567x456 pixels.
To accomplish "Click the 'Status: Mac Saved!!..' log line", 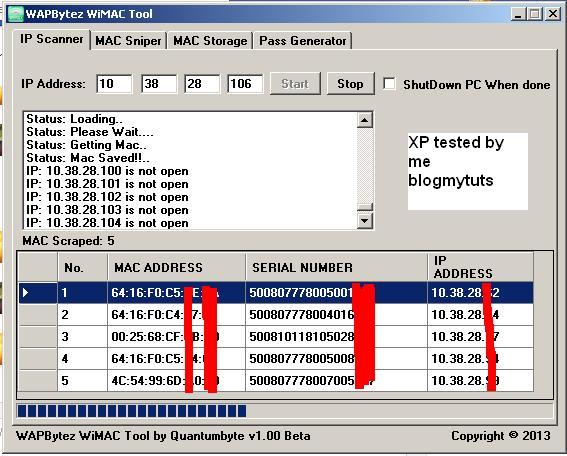I will [88, 158].
